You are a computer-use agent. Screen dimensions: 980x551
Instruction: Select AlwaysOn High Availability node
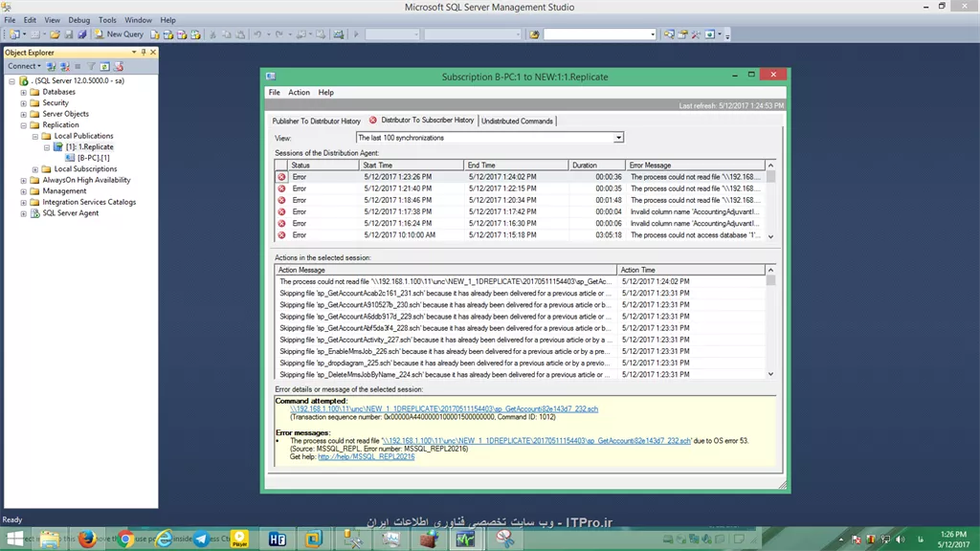tap(86, 180)
